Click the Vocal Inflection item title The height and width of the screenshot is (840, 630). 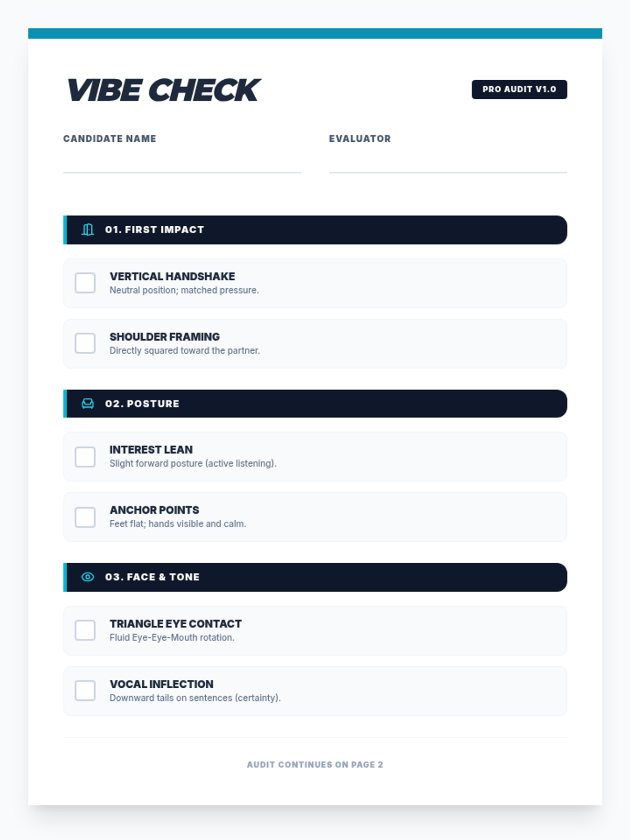(x=162, y=684)
